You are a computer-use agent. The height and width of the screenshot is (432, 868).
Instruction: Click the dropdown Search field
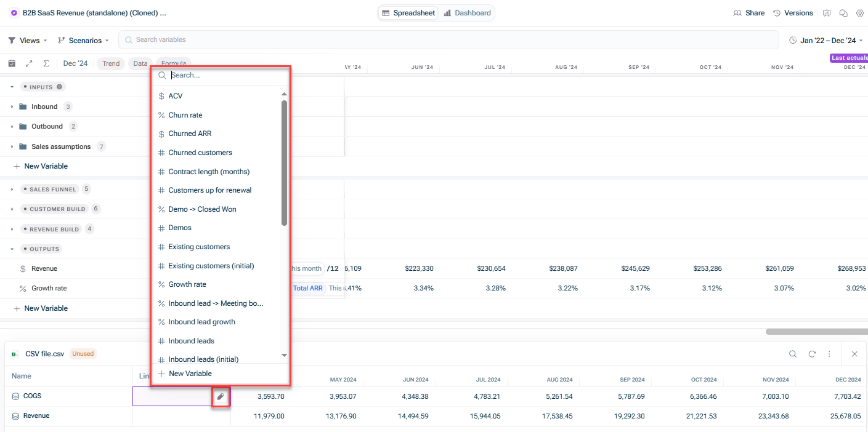221,75
